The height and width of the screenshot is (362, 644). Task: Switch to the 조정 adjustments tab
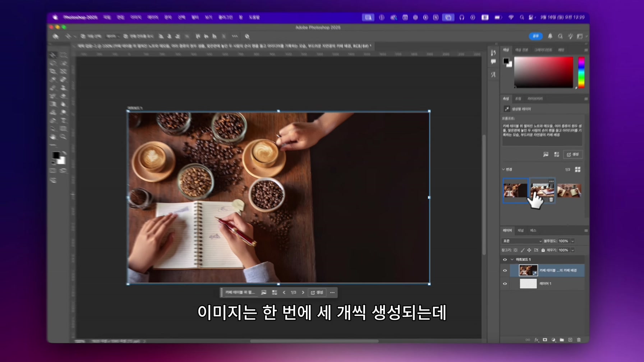(518, 98)
